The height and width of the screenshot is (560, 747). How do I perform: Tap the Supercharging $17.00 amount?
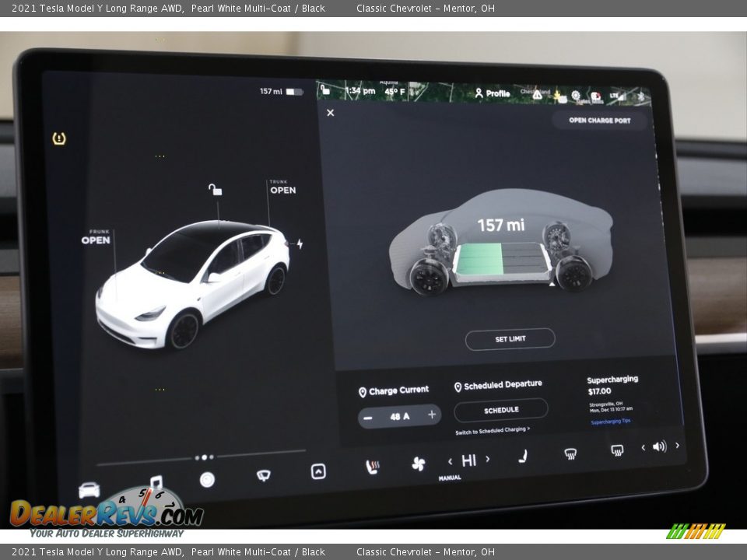coord(599,391)
